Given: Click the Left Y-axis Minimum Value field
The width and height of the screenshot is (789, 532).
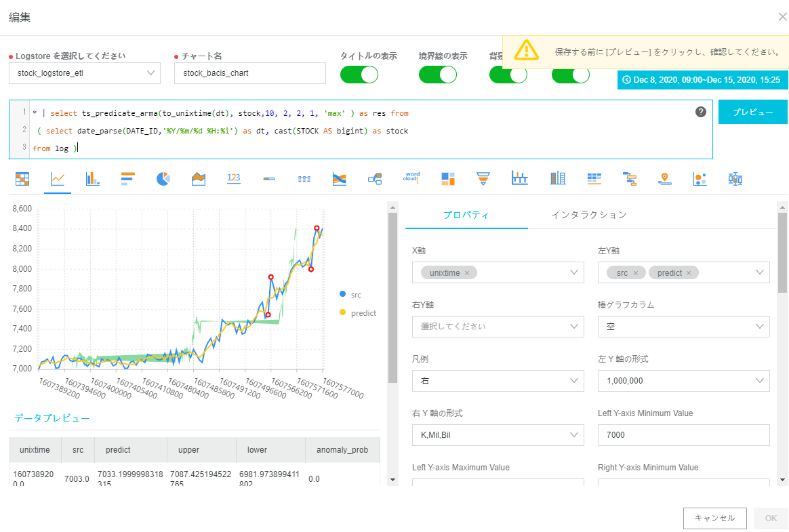Looking at the screenshot, I should (x=684, y=435).
